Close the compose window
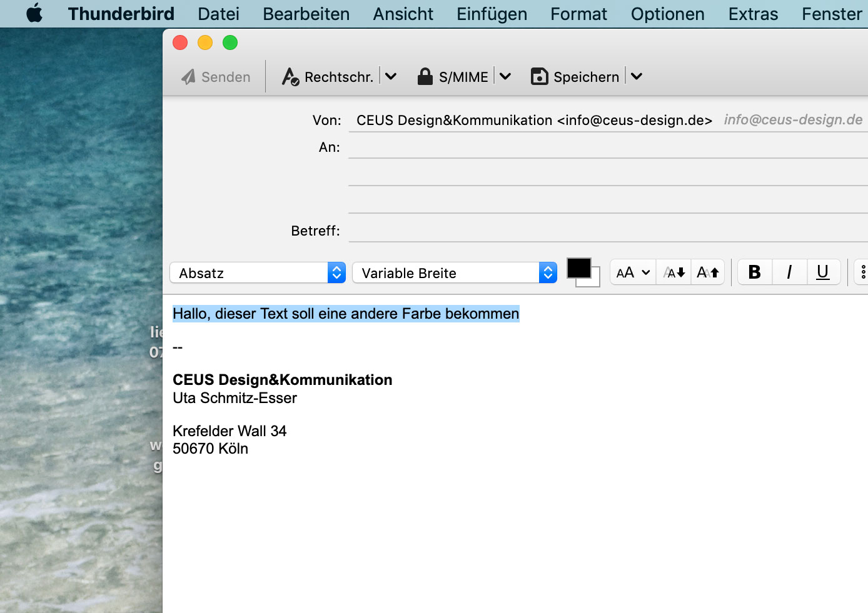 [180, 42]
